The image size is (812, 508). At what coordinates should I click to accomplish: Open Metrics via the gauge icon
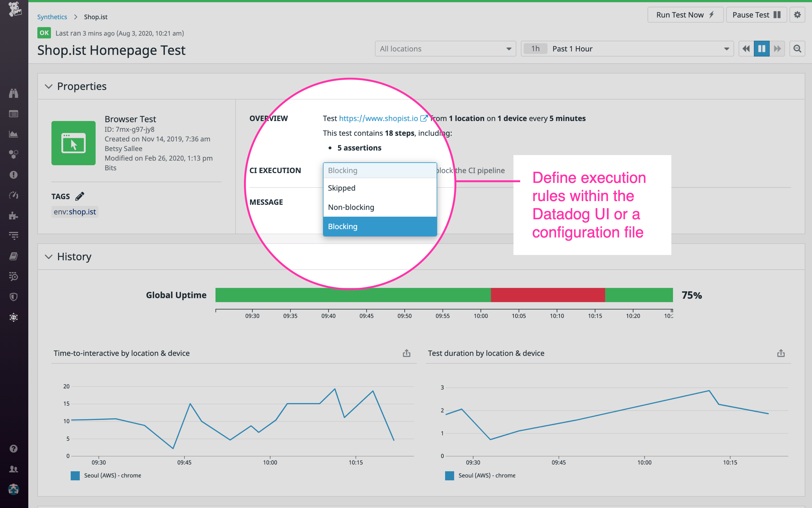13,195
